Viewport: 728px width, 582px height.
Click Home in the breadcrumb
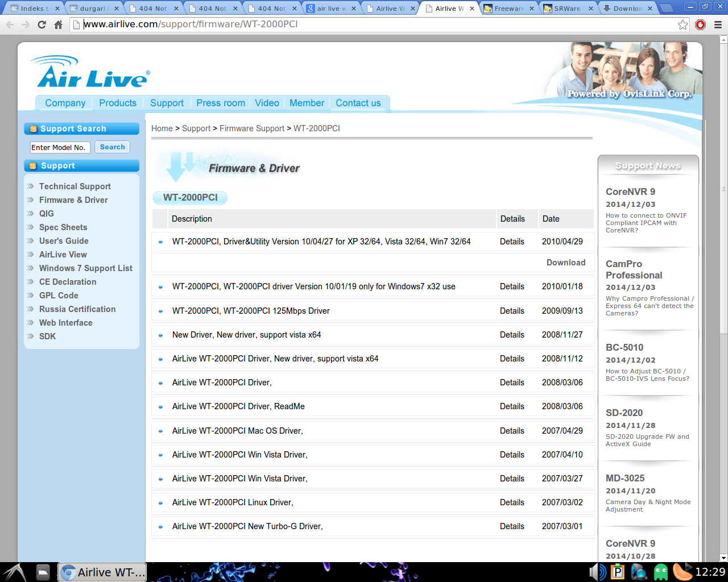162,128
